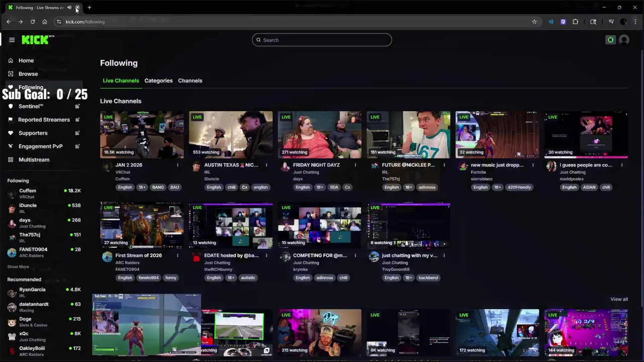644x362 pixels.
Task: Click the TroyGovoni68 avatar icon
Action: point(374,257)
